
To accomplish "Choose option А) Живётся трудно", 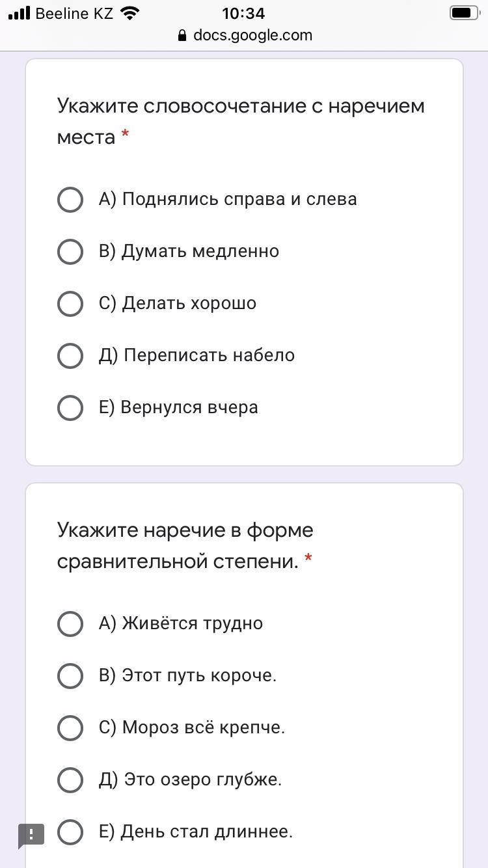I will 70,624.
